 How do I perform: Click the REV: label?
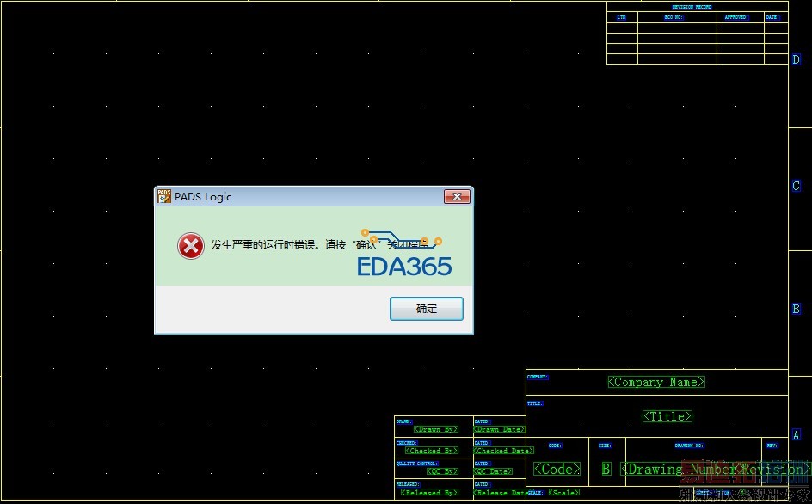click(772, 446)
